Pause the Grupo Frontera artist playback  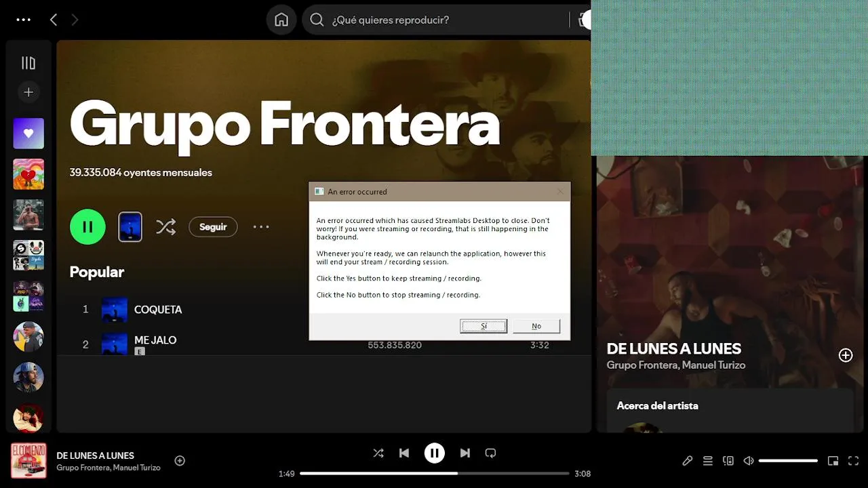pos(87,226)
